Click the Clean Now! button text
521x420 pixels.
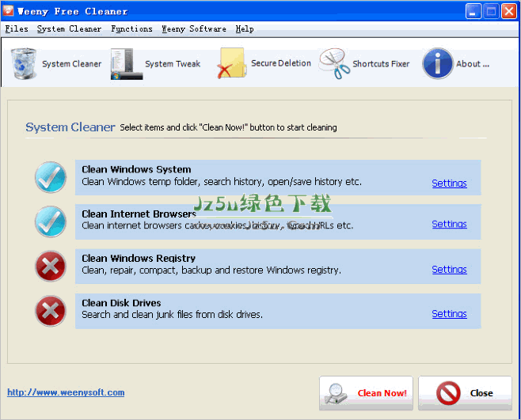(382, 393)
